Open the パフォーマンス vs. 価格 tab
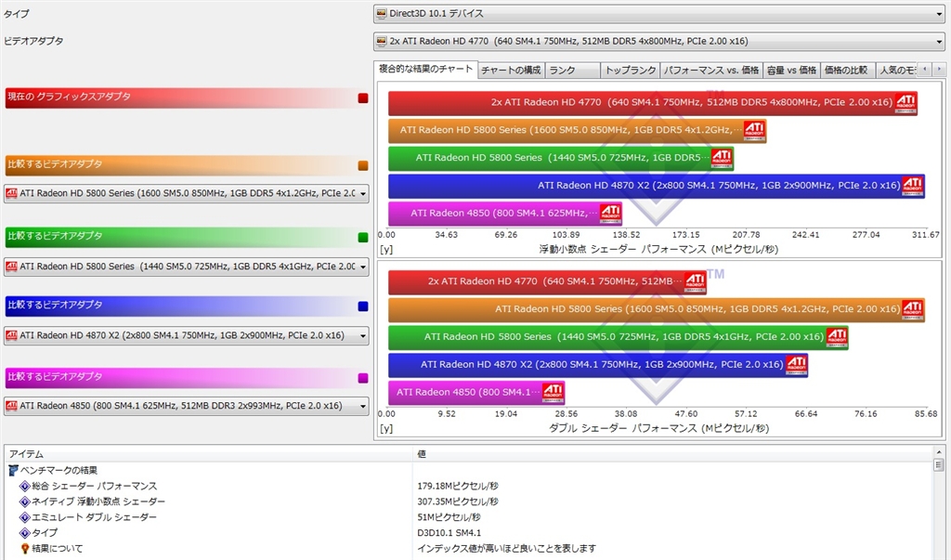Image resolution: width=951 pixels, height=560 pixels. coord(711,71)
